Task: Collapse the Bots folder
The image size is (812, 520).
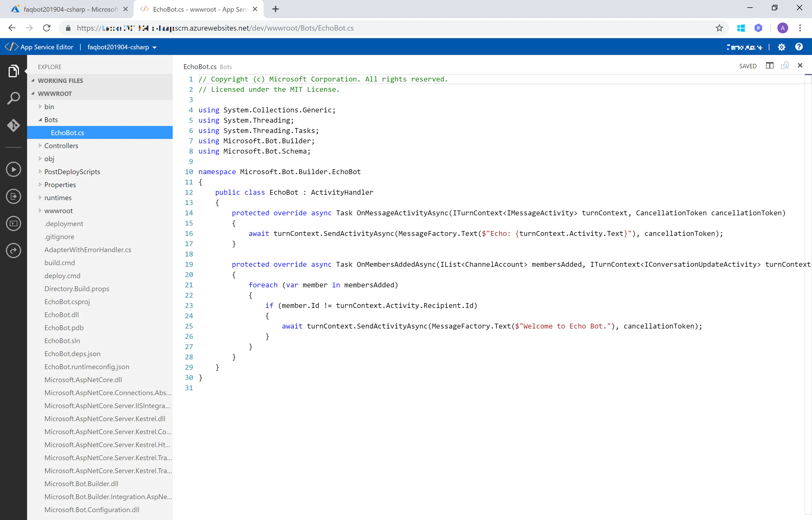Action: click(x=40, y=119)
